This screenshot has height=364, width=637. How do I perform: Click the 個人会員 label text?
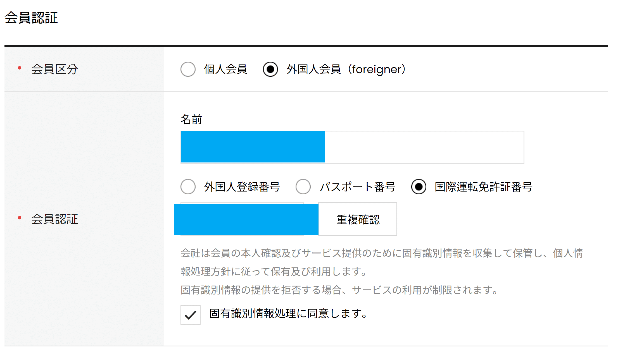(x=225, y=69)
